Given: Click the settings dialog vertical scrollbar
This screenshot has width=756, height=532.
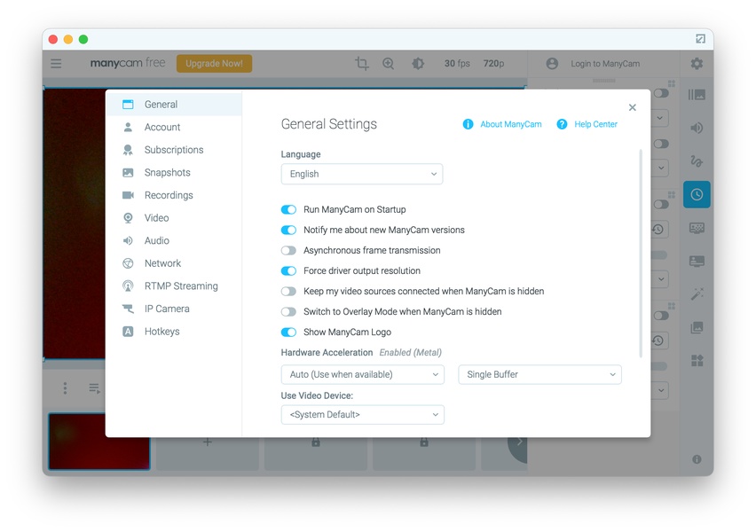Looking at the screenshot, I should click(x=641, y=254).
